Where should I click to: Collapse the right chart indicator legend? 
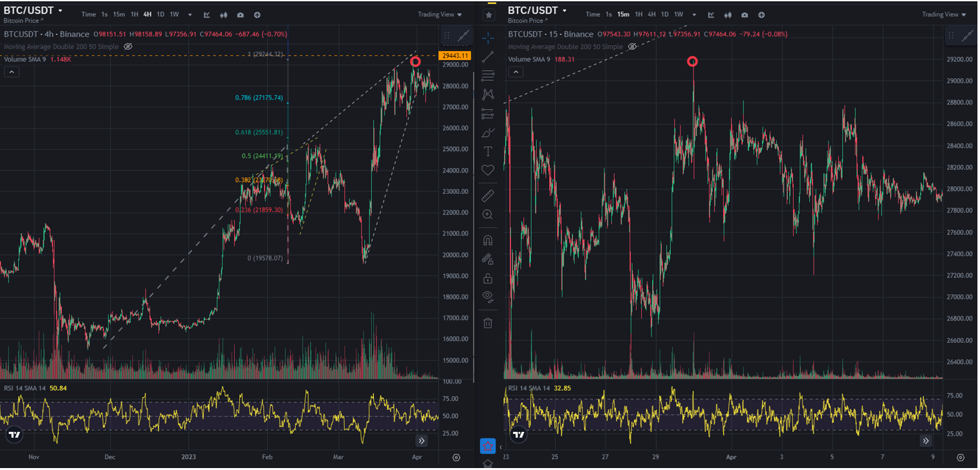(x=516, y=72)
